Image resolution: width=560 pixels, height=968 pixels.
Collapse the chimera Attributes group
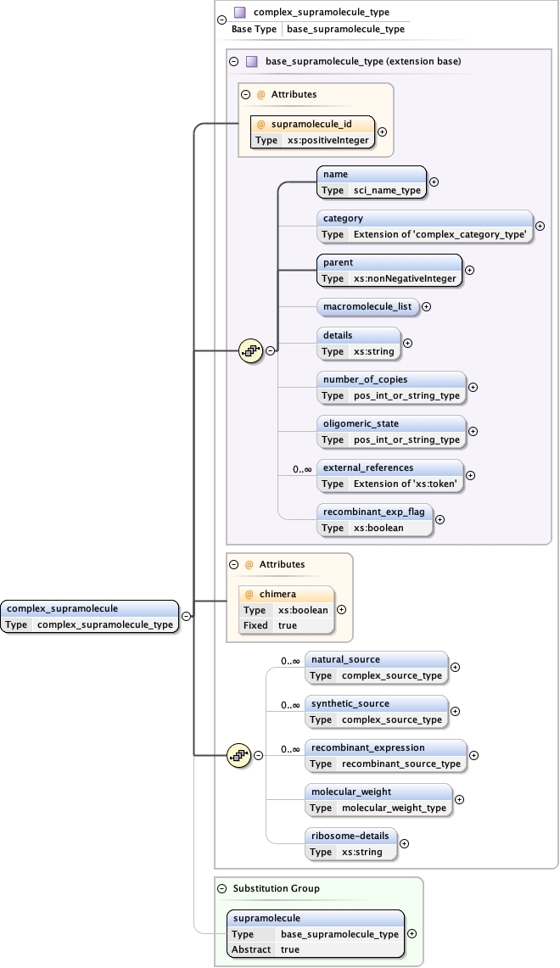[x=234, y=564]
